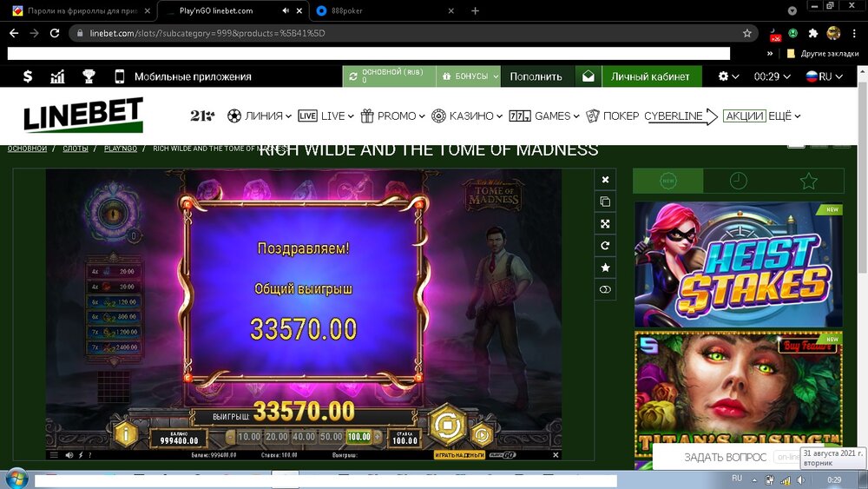Expand the settings gear dropdown
Image resolution: width=868 pixels, height=489 pixels.
[728, 76]
